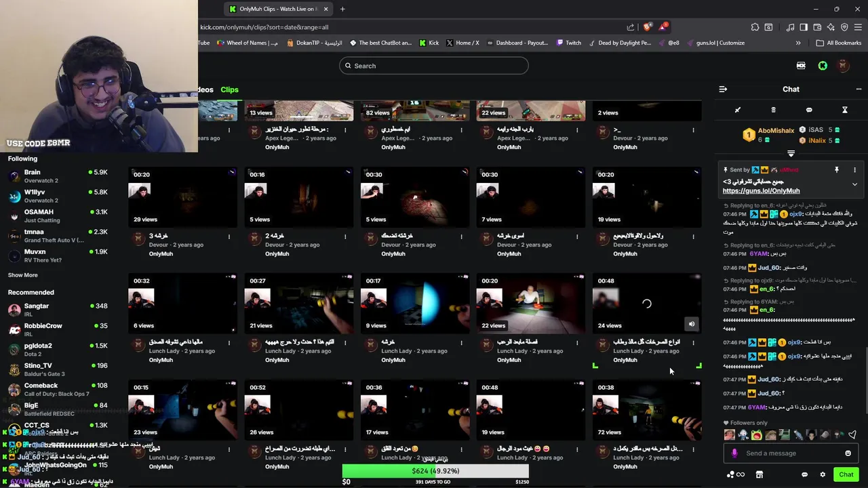Play the 00:20 clip with 22 views
Viewport: 868px width, 488px height.
click(x=530, y=303)
